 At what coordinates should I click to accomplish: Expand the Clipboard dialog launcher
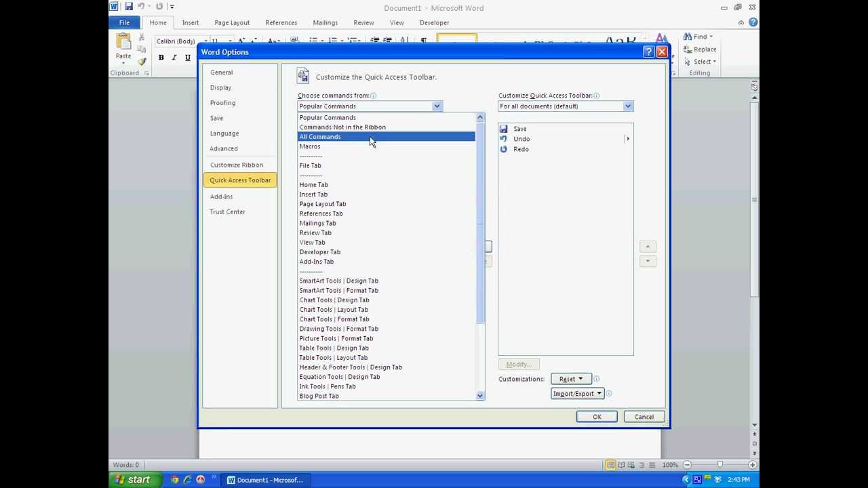(146, 73)
